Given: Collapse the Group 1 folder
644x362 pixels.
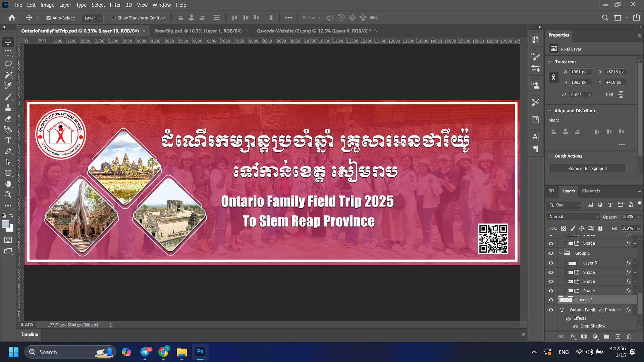Looking at the screenshot, I should coord(560,253).
